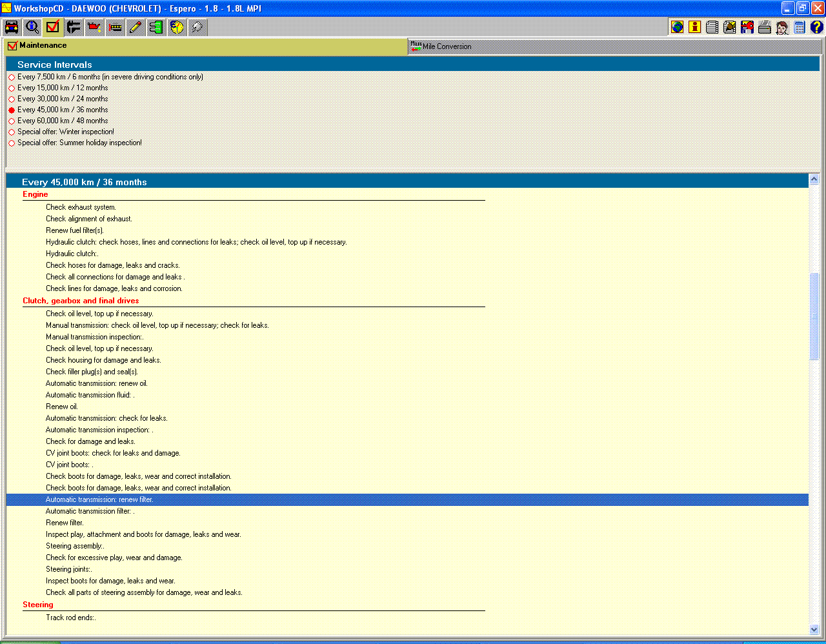The height and width of the screenshot is (644, 826).
Task: Select 'Hydraulic clutch: check hoses, lines' row
Action: tap(407, 242)
